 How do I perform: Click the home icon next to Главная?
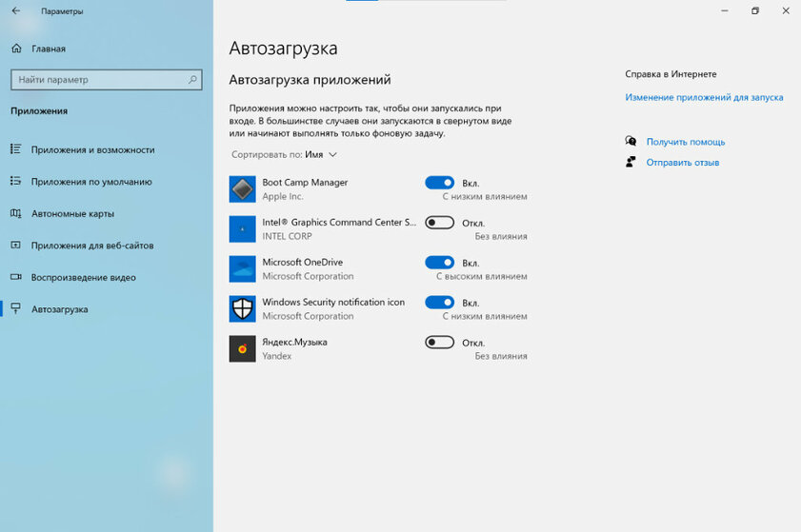click(16, 48)
